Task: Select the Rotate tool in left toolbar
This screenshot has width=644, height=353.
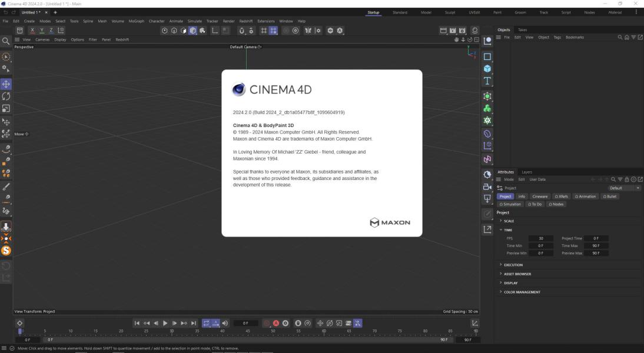Action: 6,96
